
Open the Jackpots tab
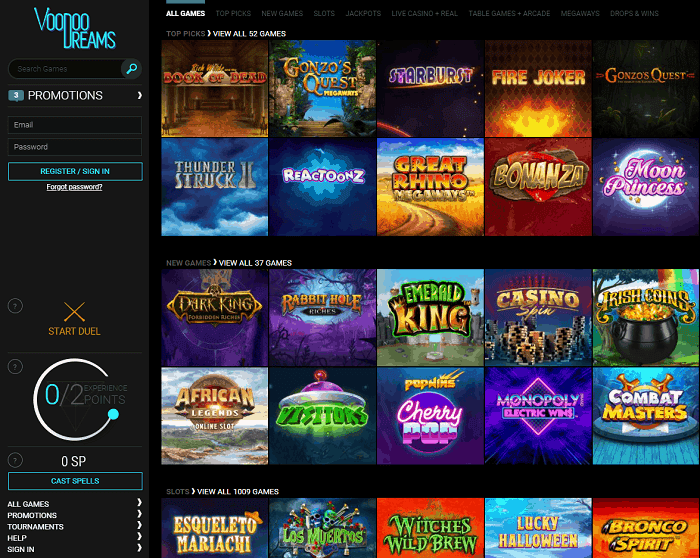(363, 13)
